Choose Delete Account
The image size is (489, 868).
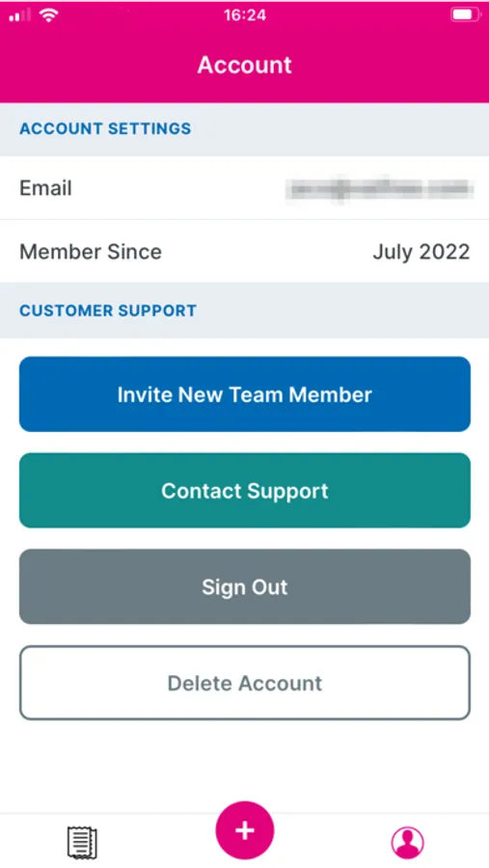pos(245,683)
